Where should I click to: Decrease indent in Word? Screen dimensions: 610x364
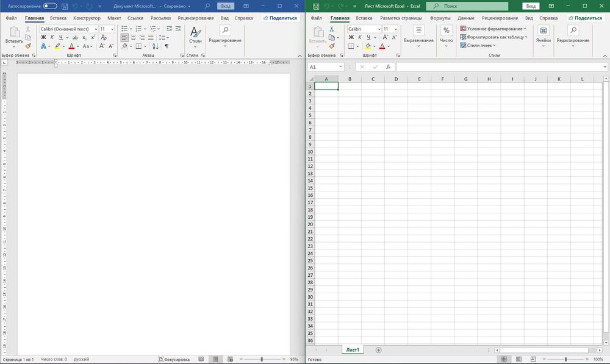click(x=169, y=29)
